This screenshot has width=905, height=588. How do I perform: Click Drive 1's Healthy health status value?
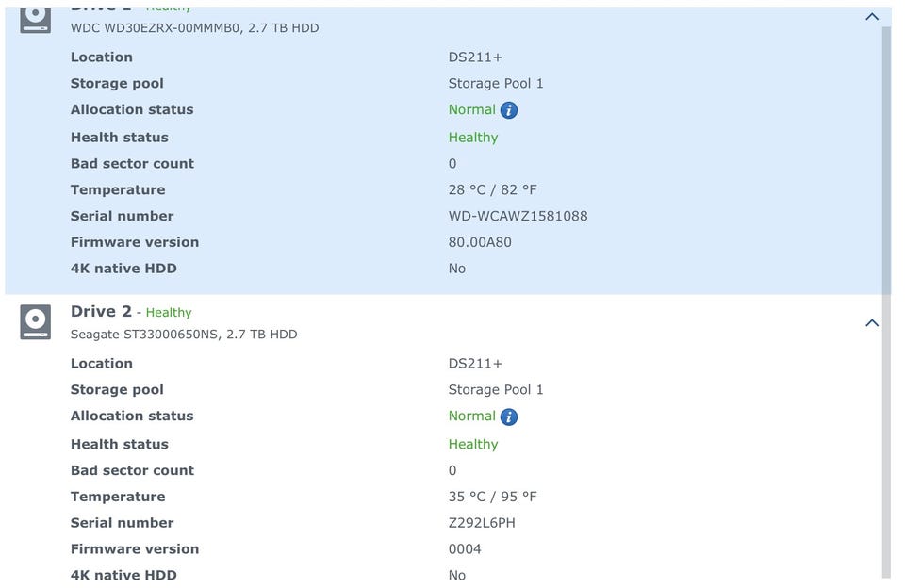tap(472, 137)
